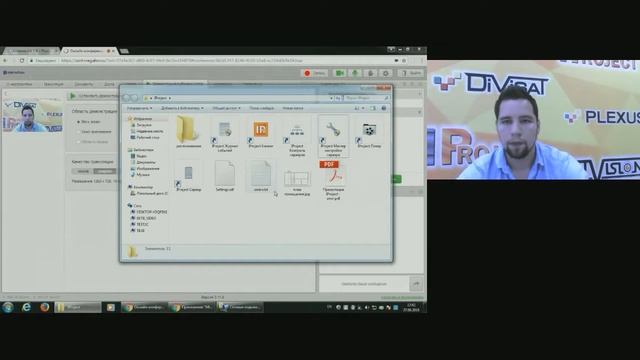
Task: Open the address bar history dropdown
Action: pos(331,98)
